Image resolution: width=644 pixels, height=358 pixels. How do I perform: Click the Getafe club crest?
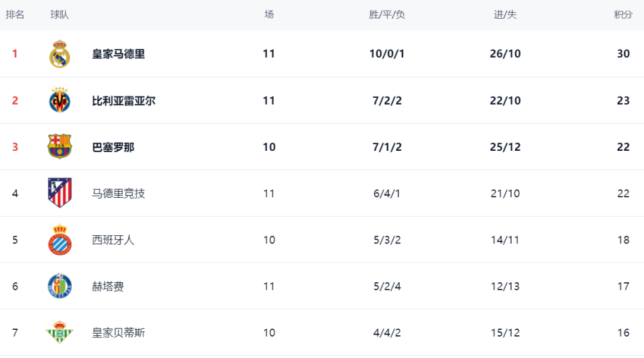pos(60,286)
